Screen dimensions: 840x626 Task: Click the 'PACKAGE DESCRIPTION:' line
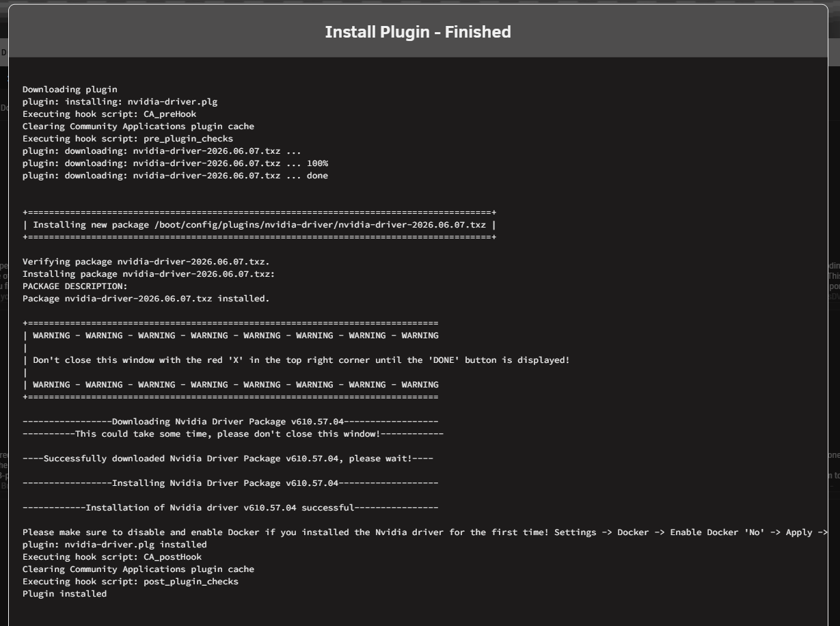75,286
